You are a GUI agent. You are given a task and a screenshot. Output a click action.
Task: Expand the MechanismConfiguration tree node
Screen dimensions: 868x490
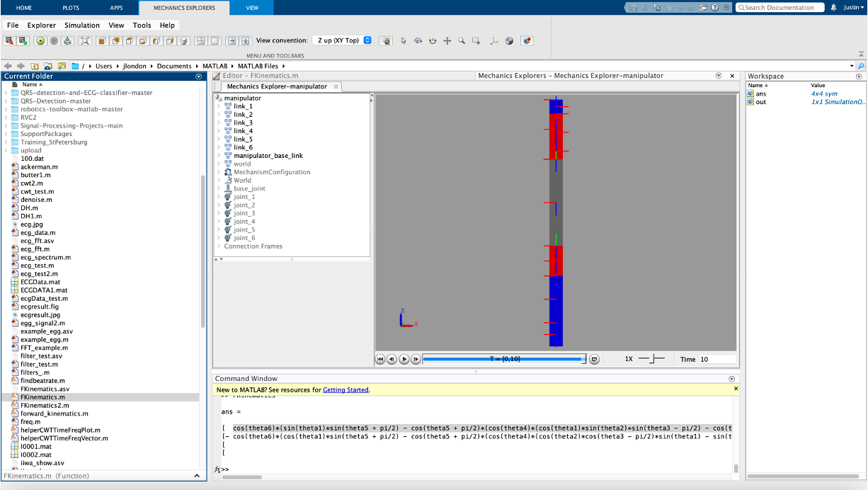coord(219,172)
